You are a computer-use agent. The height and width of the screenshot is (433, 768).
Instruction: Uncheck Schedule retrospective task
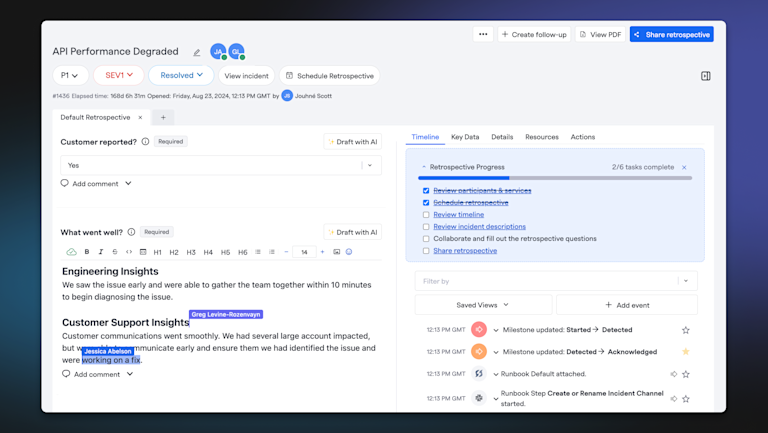[x=426, y=203]
